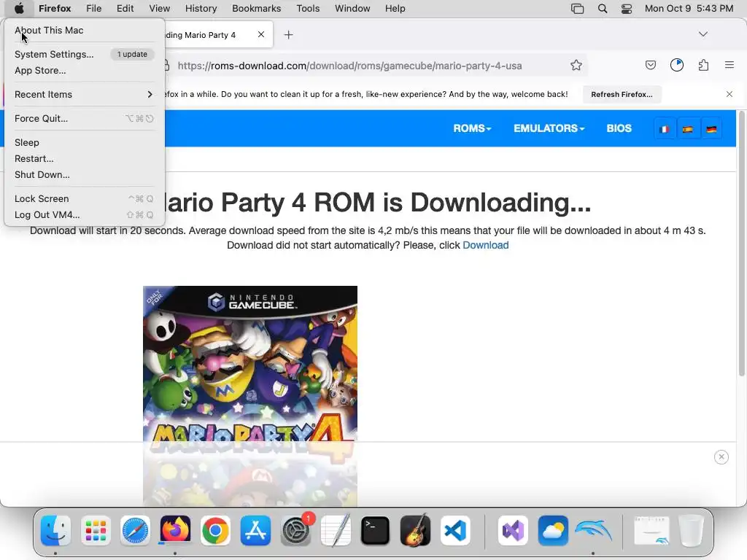Select Log Out VM4… menu item

[85, 215]
